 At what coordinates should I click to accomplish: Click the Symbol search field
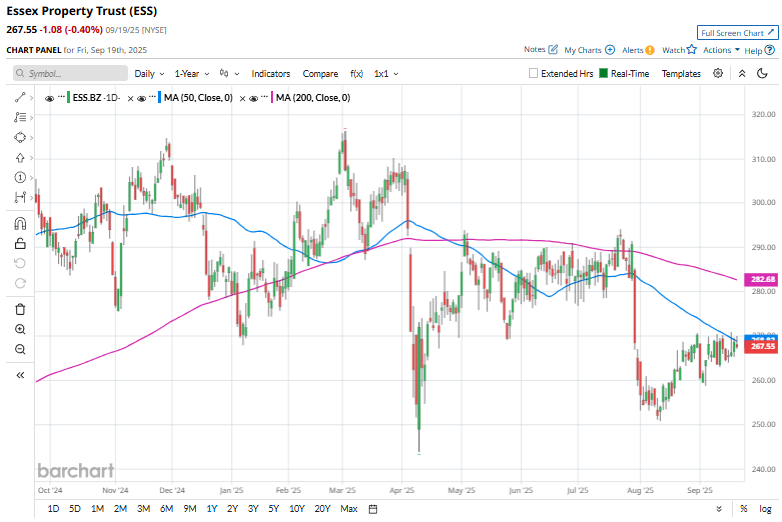[70, 74]
